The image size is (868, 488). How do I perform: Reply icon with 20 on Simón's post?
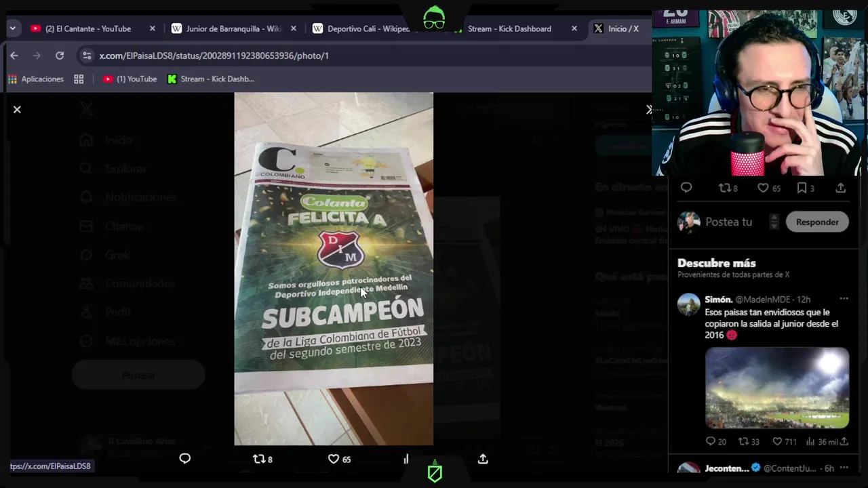coord(715,441)
